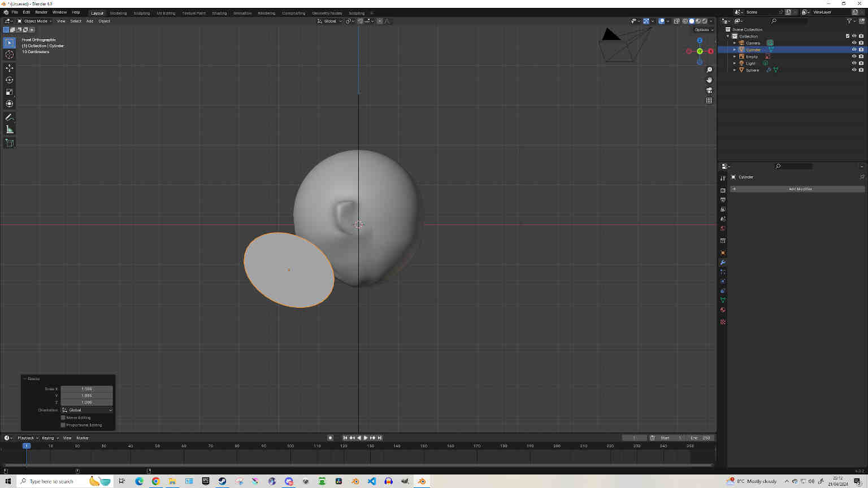Select the Transform tool

coord(10,104)
